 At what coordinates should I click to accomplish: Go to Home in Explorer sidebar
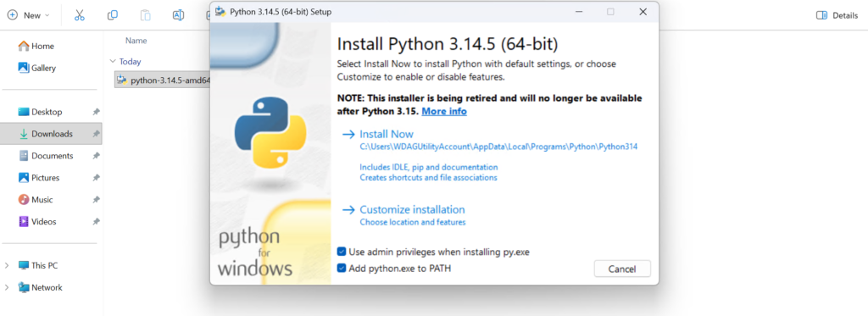pyautogui.click(x=42, y=46)
